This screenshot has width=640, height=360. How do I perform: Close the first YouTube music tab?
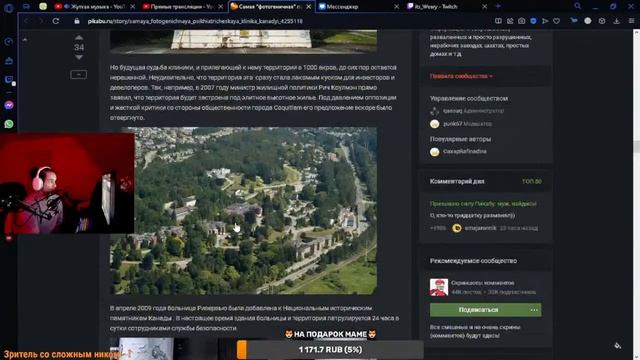pyautogui.click(x=132, y=7)
